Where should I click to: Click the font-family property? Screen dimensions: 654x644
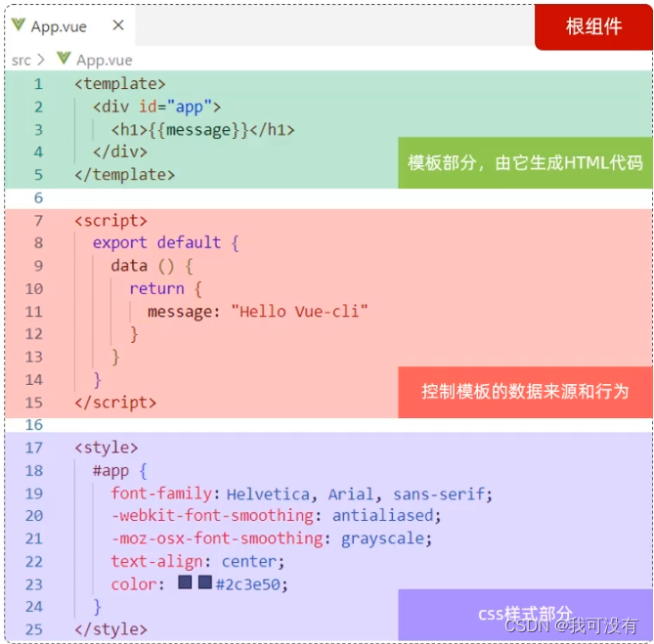[161, 494]
